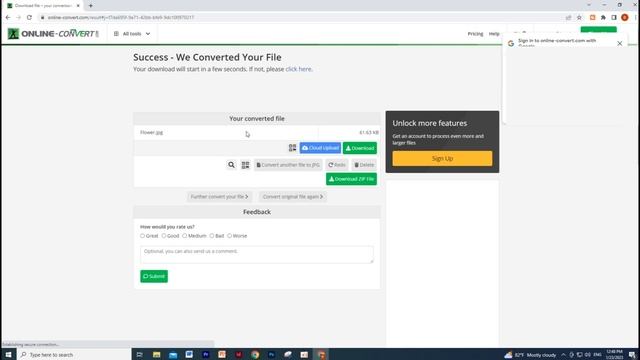The height and width of the screenshot is (360, 640).
Task: Click the Delete button
Action: [x=364, y=165]
